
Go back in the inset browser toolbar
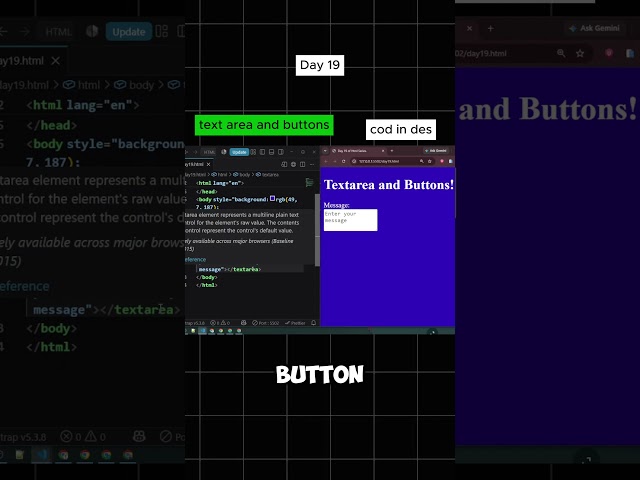[x=326, y=161]
